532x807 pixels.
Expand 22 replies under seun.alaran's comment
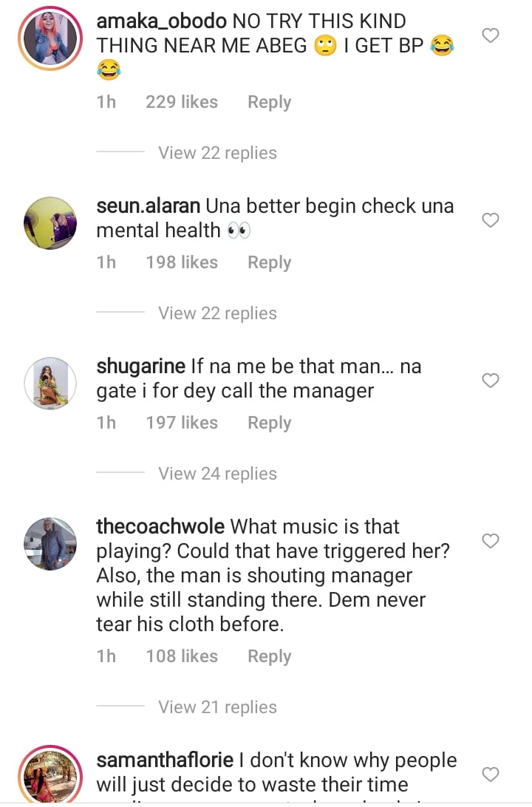[217, 313]
